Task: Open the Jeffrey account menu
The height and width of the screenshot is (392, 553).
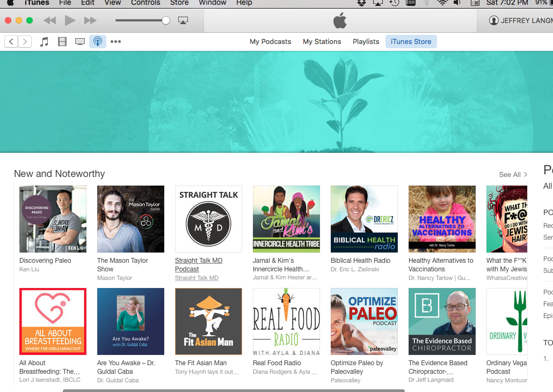Action: pos(521,20)
